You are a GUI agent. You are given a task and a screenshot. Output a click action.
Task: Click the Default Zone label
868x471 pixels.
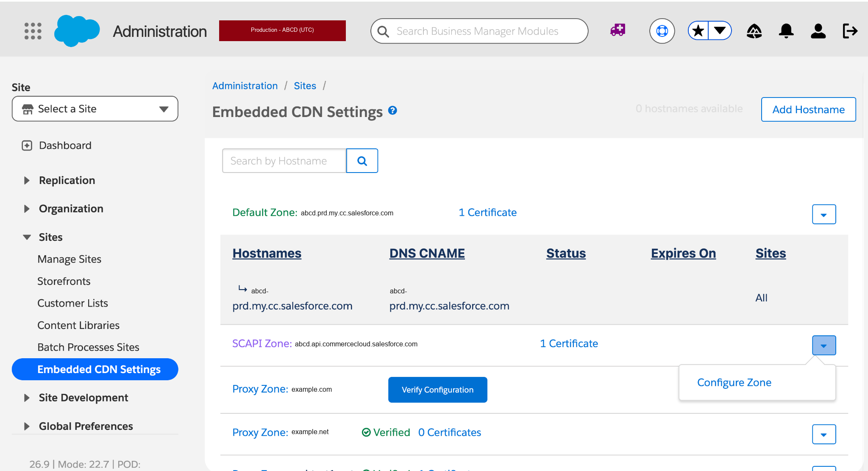click(x=264, y=212)
